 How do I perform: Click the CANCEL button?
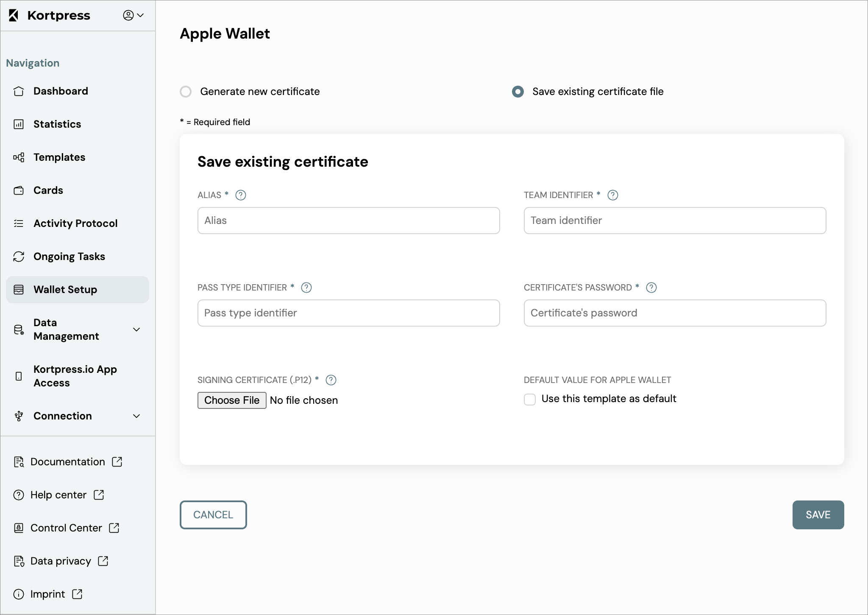pos(213,515)
